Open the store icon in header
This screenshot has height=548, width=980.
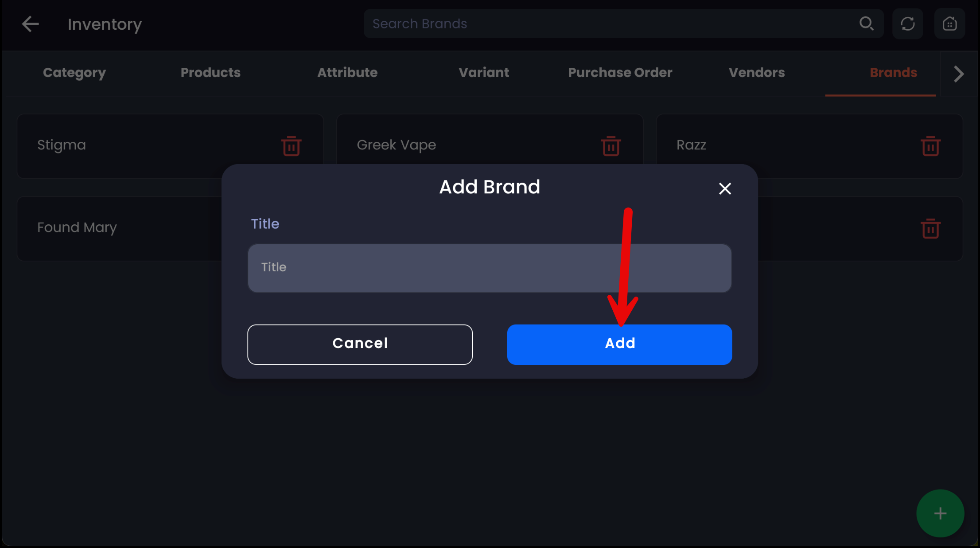949,23
